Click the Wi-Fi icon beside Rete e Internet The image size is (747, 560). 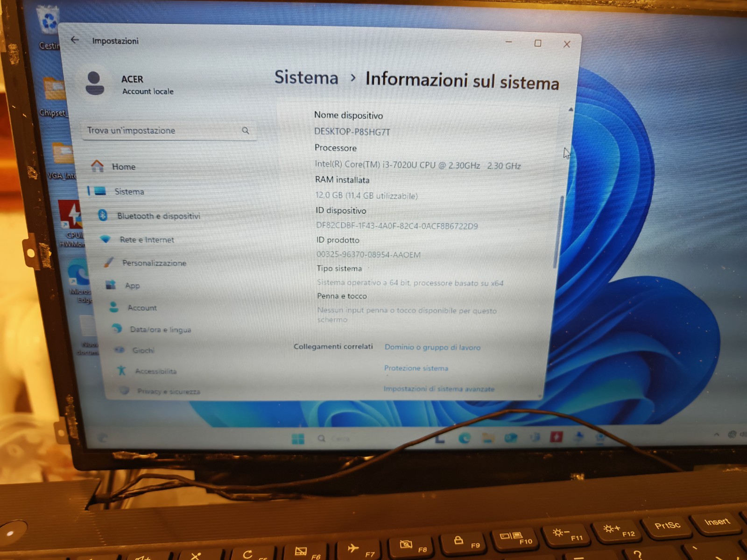tap(106, 239)
